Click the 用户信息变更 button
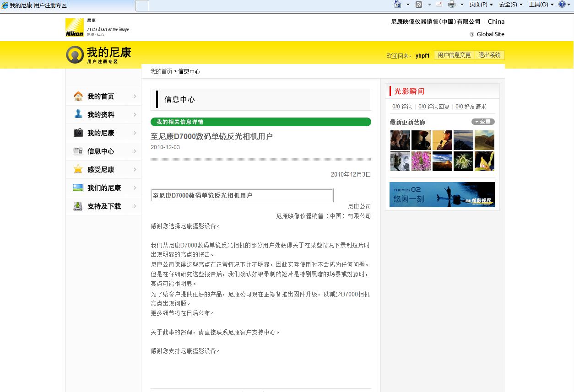 coord(454,55)
